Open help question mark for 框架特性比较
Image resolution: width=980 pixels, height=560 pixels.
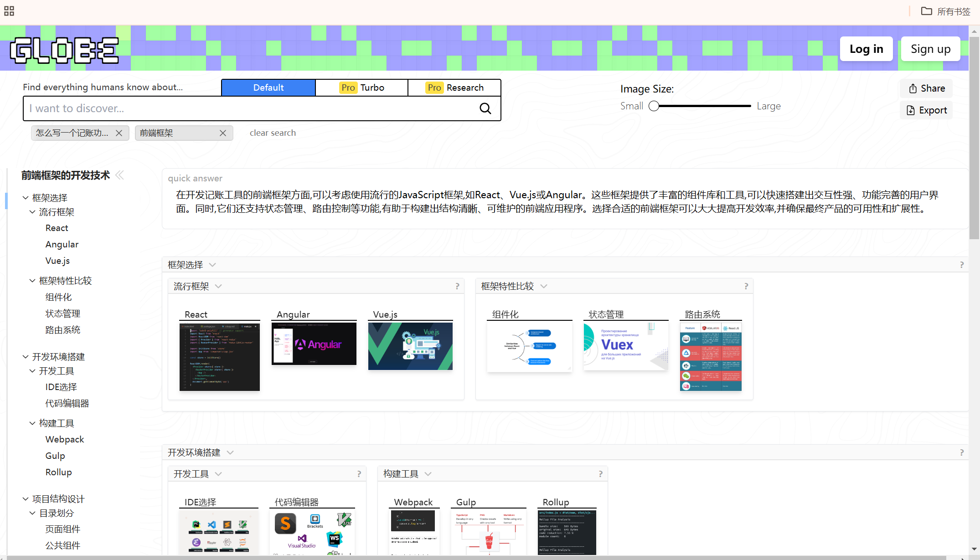click(x=746, y=286)
